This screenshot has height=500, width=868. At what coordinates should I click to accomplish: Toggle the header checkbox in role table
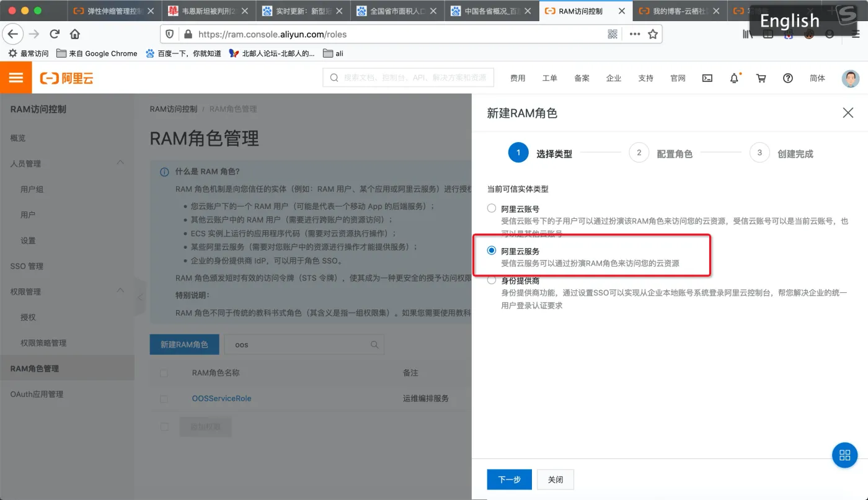pyautogui.click(x=164, y=373)
